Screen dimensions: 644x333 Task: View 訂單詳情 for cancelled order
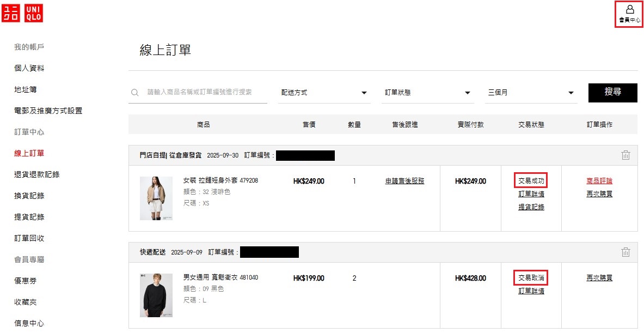click(x=531, y=291)
